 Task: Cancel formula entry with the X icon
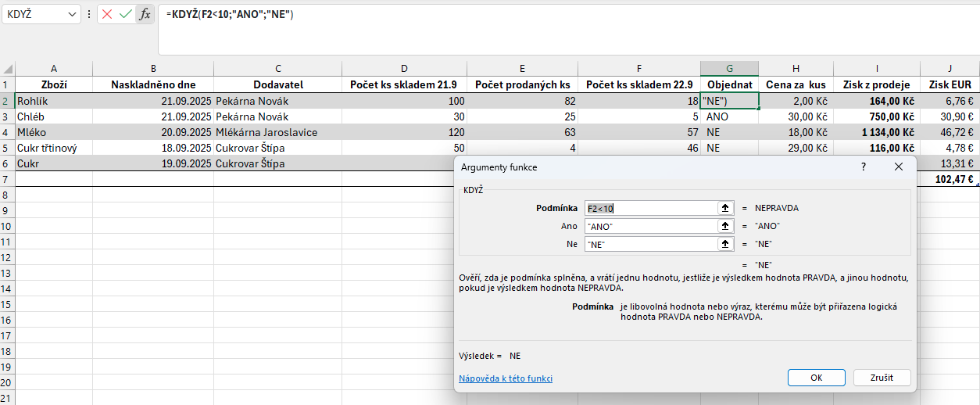pos(107,14)
